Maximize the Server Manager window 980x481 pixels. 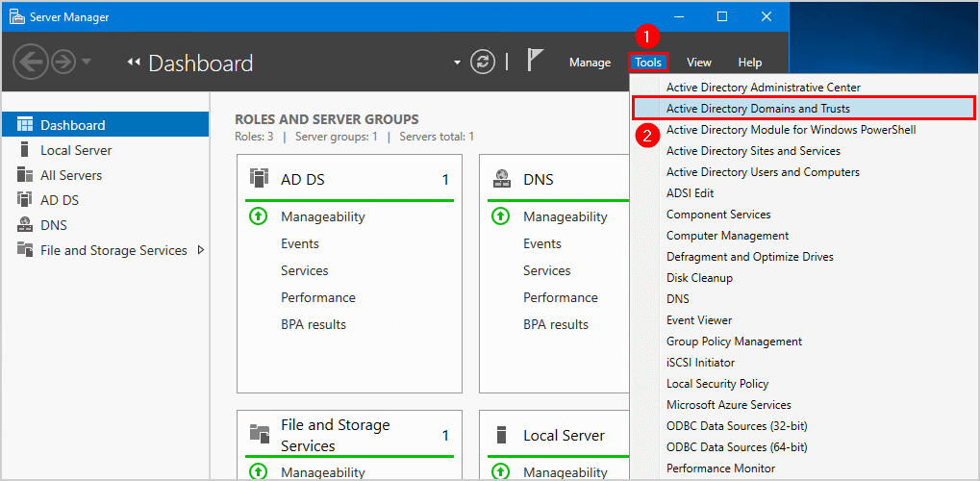click(x=722, y=17)
